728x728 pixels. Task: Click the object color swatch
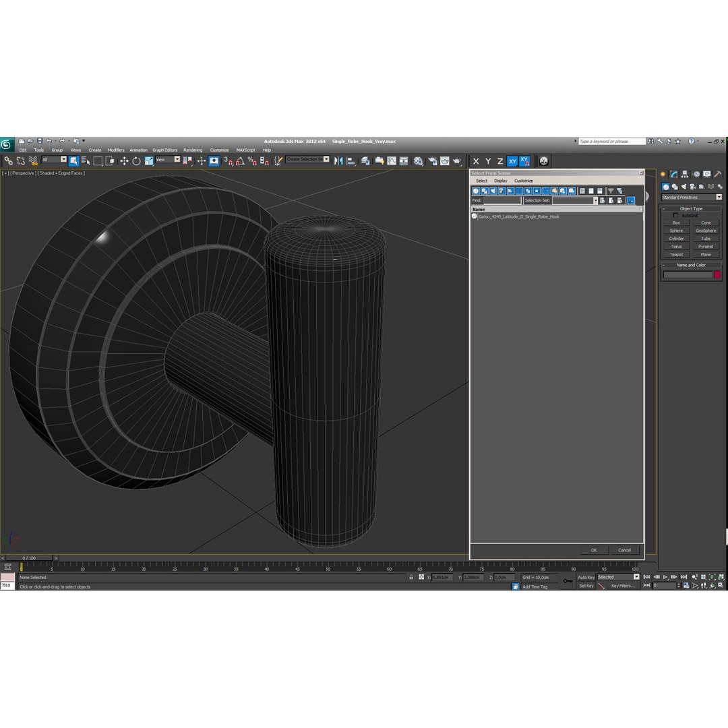click(717, 274)
